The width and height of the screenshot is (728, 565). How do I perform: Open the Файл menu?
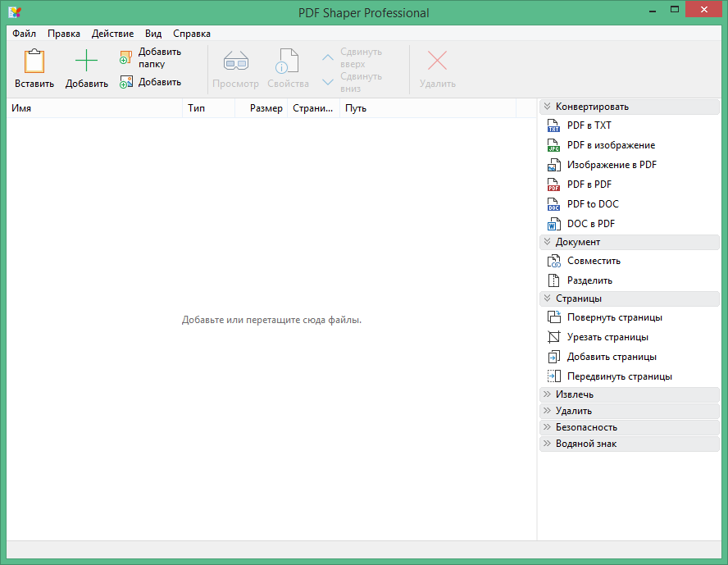(x=24, y=34)
